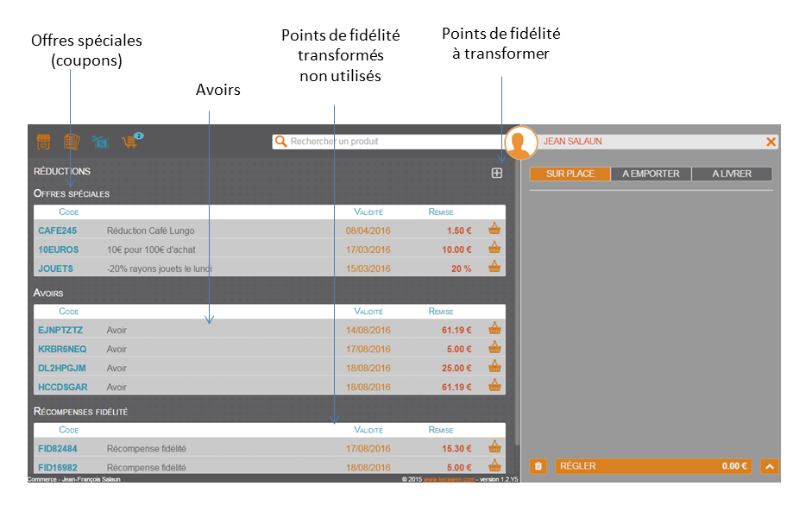Add FID82484 loyalty reward to basket
812x505 pixels.
[x=494, y=446]
